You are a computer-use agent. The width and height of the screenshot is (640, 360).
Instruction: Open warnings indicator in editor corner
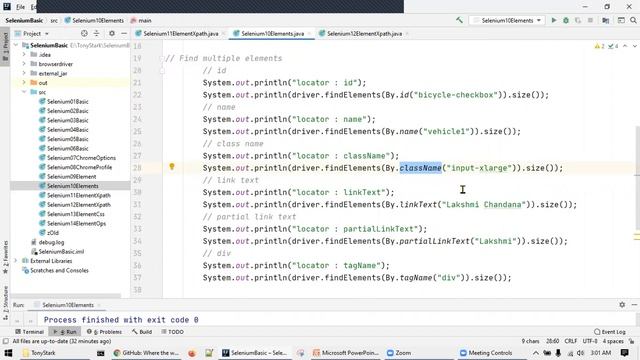click(x=606, y=46)
